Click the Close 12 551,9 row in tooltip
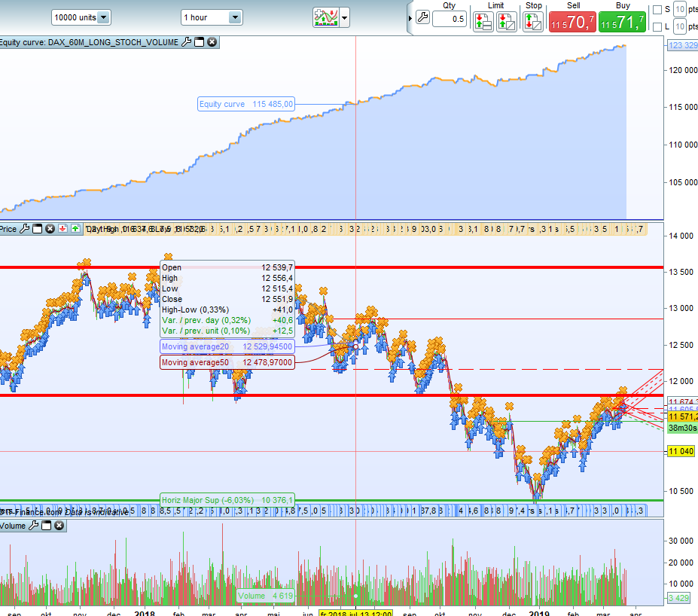Image resolution: width=698 pixels, height=616 pixels. click(x=227, y=299)
